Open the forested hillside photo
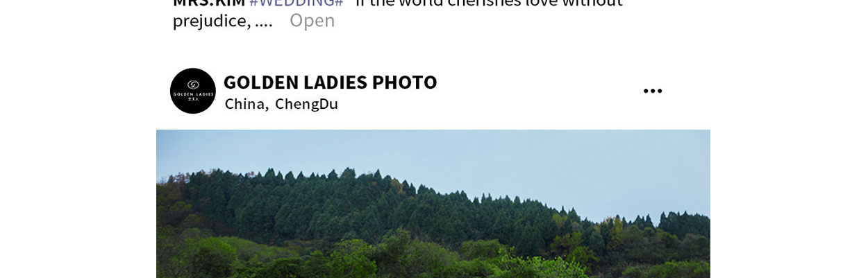This screenshot has width=868, height=278. point(433,204)
